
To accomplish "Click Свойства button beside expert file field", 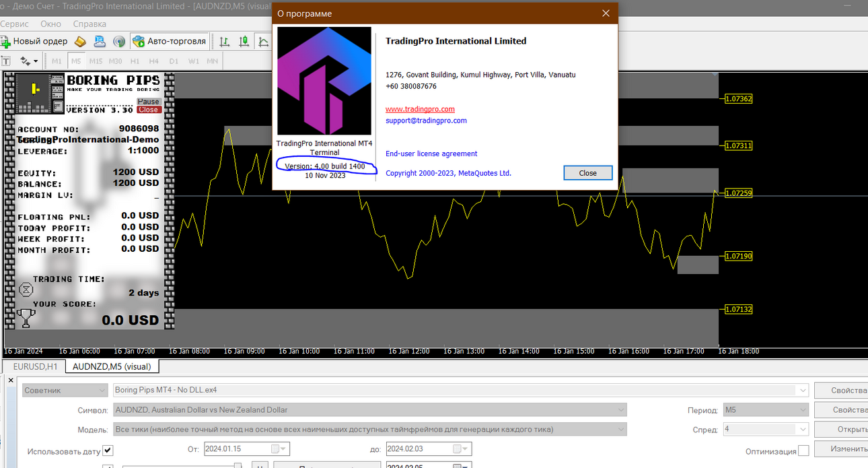I will click(x=841, y=390).
